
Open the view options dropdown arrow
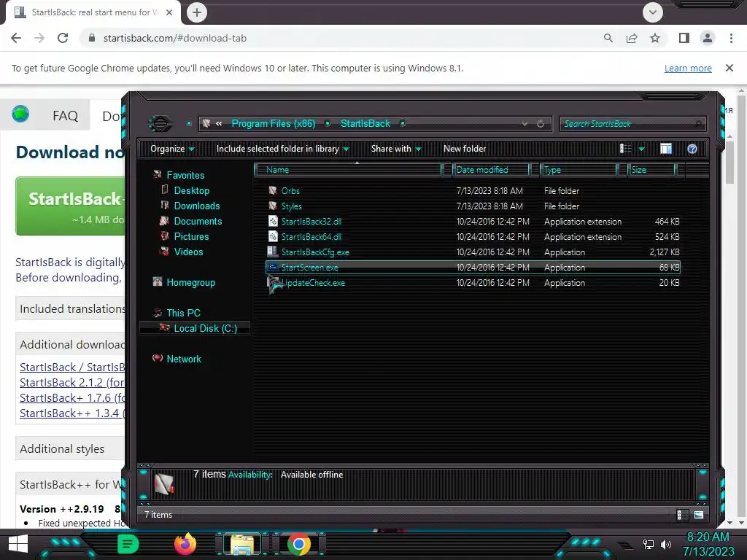[x=642, y=149]
